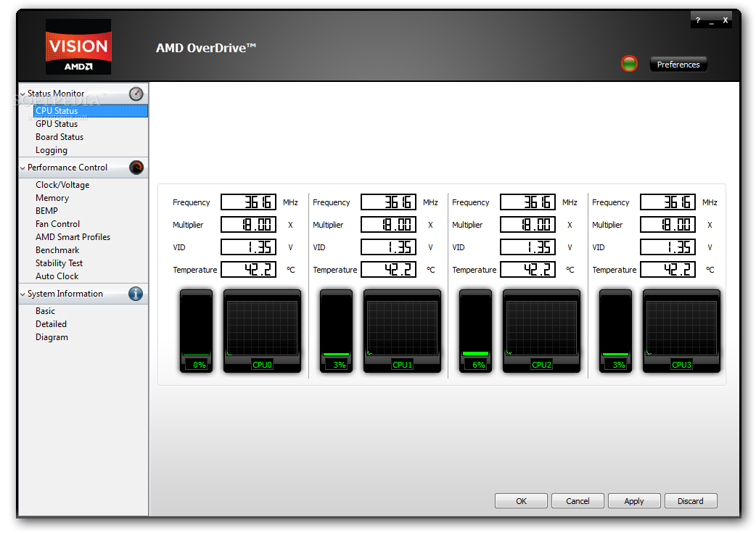The image size is (756, 533).
Task: Click the CPU0 VID readout
Action: (x=248, y=247)
